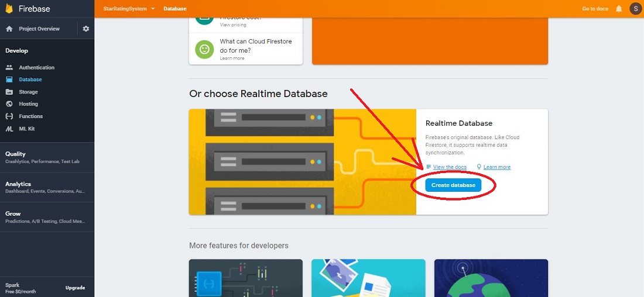Open Learn more link under Realtime Database
This screenshot has height=297, width=644.
point(497,167)
